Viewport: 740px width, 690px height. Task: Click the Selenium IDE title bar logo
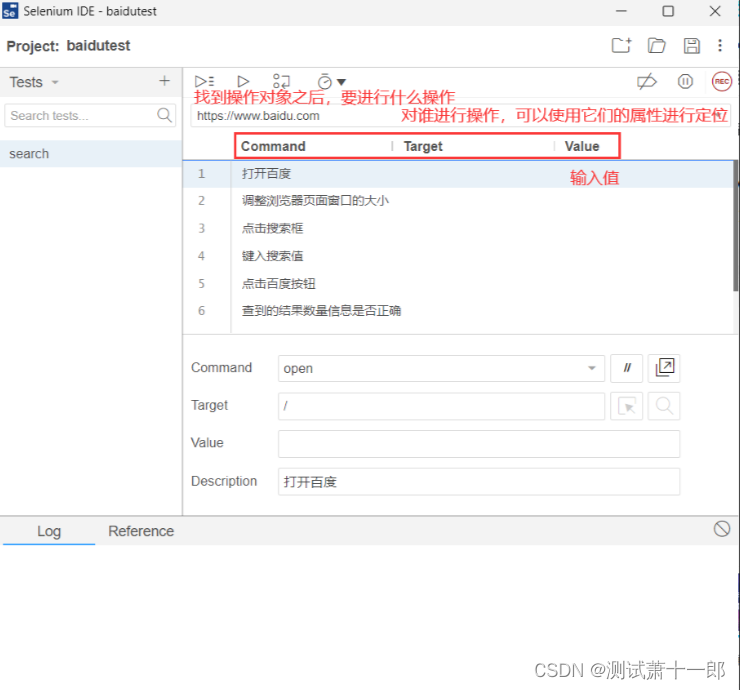coord(10,11)
